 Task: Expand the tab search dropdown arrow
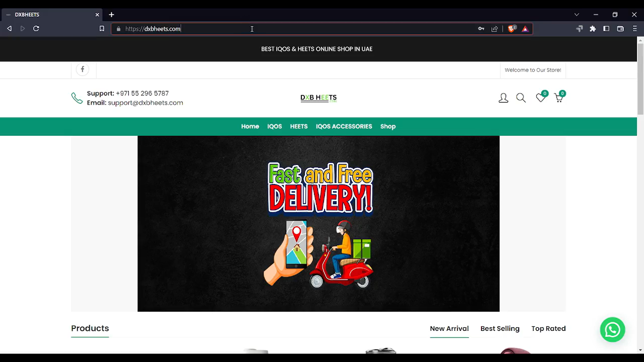tap(577, 15)
